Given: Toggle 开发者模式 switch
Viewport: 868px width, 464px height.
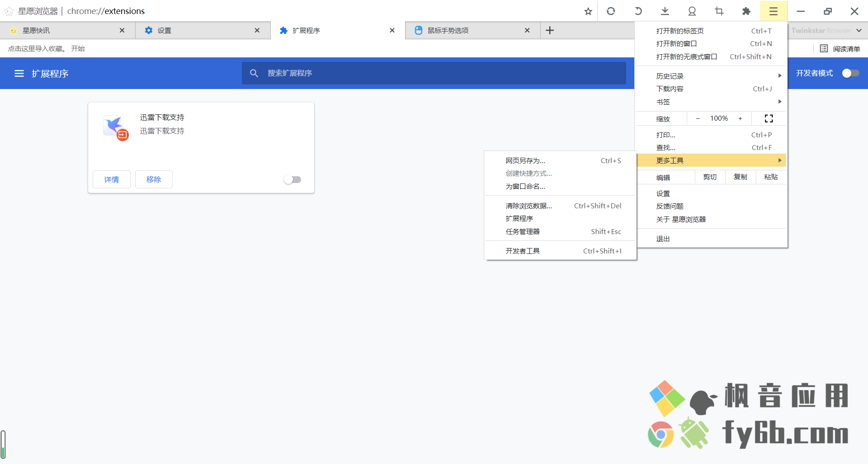Looking at the screenshot, I should click(x=850, y=73).
